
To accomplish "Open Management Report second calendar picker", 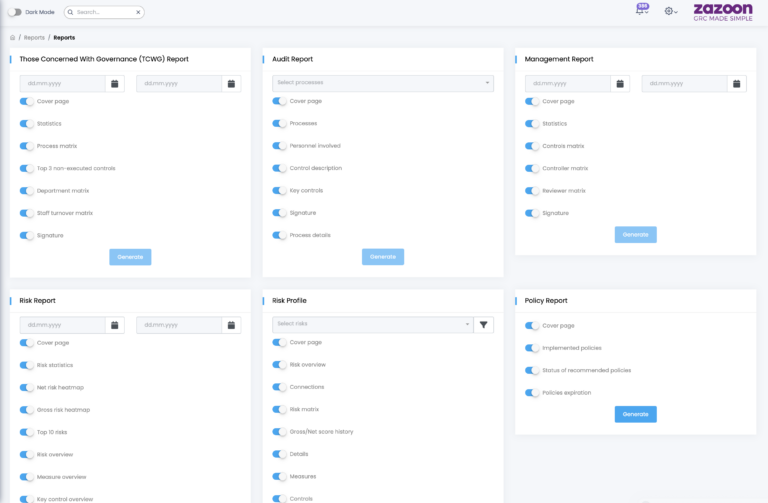I will (736, 84).
